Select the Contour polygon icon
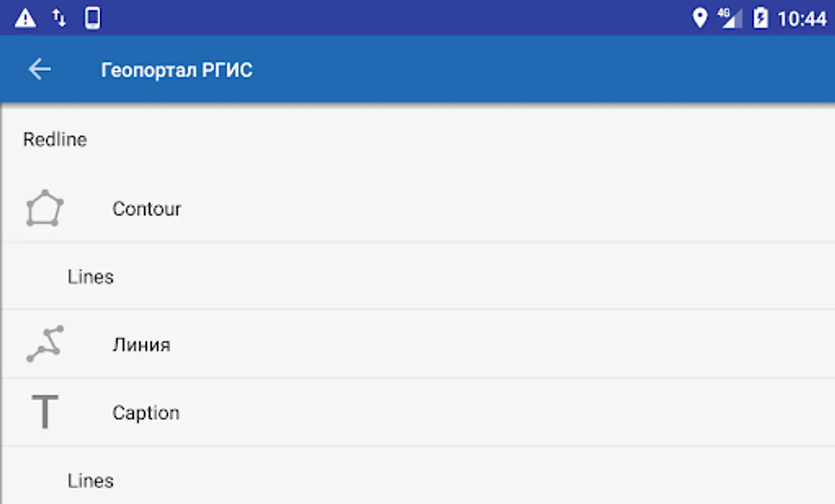Viewport: 835px width, 504px height. click(44, 208)
